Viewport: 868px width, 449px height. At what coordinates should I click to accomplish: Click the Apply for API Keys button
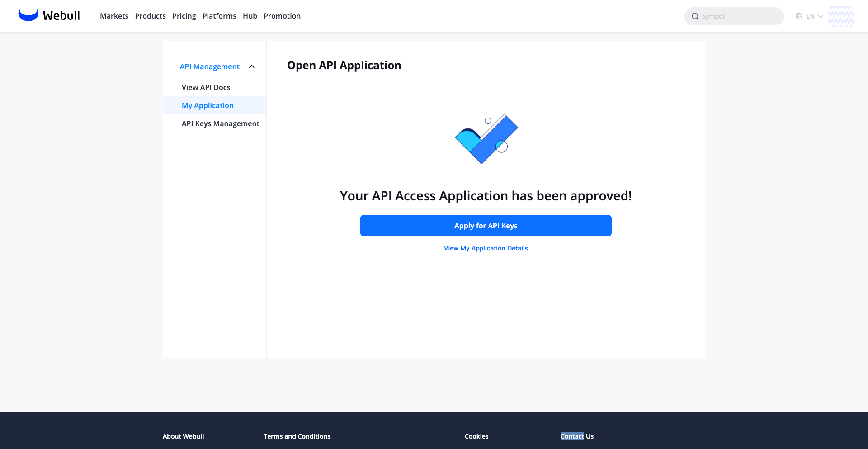click(x=486, y=226)
